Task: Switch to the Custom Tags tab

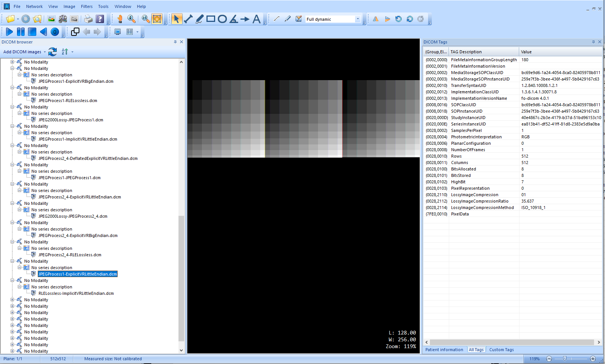Action: click(501, 350)
